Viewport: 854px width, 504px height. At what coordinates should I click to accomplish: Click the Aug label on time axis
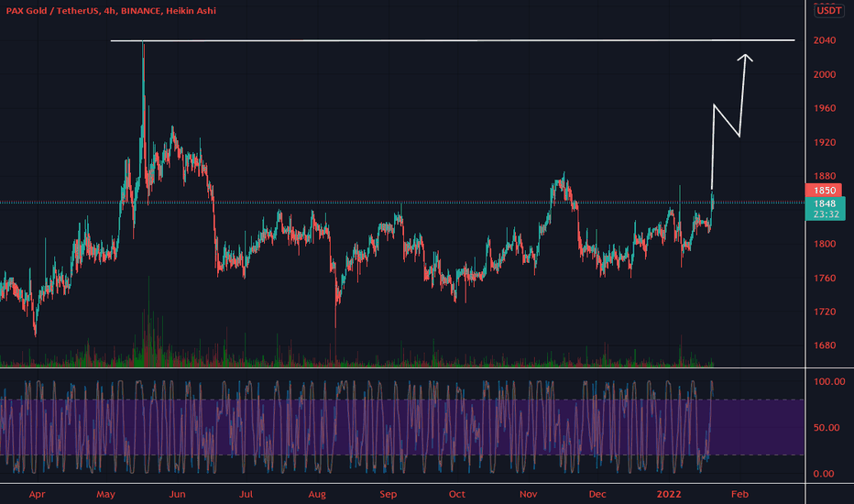click(x=317, y=494)
